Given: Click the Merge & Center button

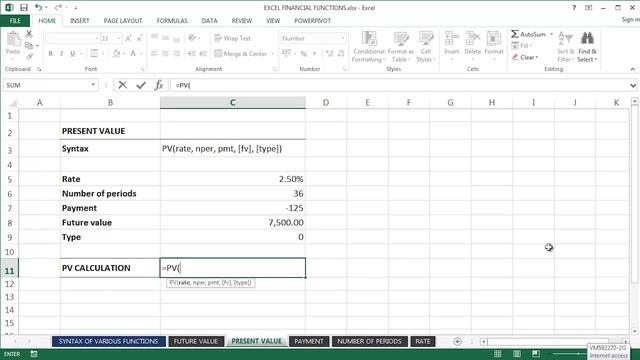Looking at the screenshot, I should click(x=241, y=53).
